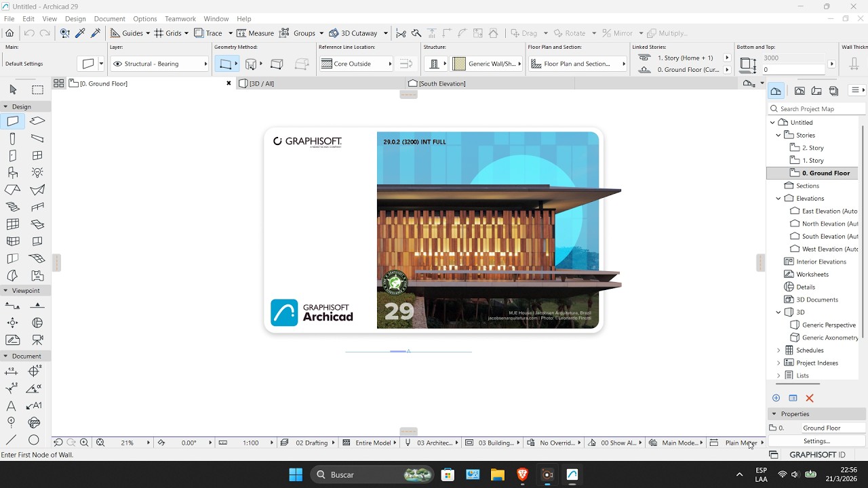The width and height of the screenshot is (868, 488).
Task: Toggle the Measure tool
Action: (255, 33)
